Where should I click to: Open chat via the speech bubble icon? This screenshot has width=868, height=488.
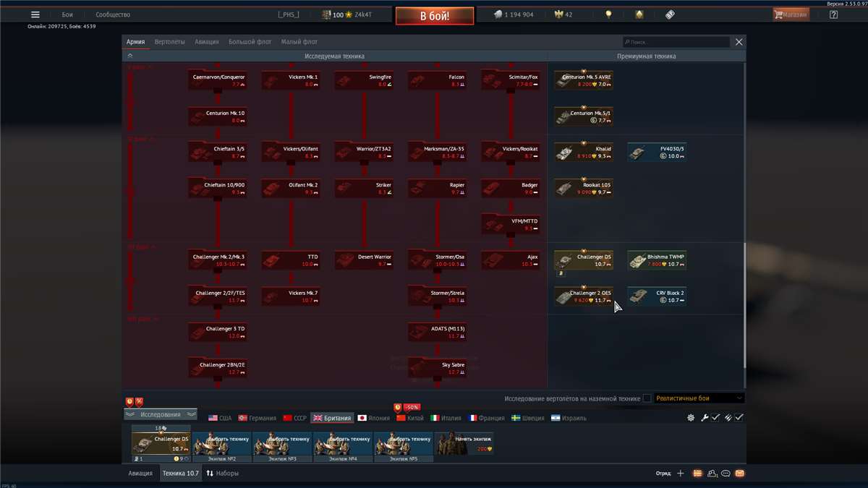[724, 473]
